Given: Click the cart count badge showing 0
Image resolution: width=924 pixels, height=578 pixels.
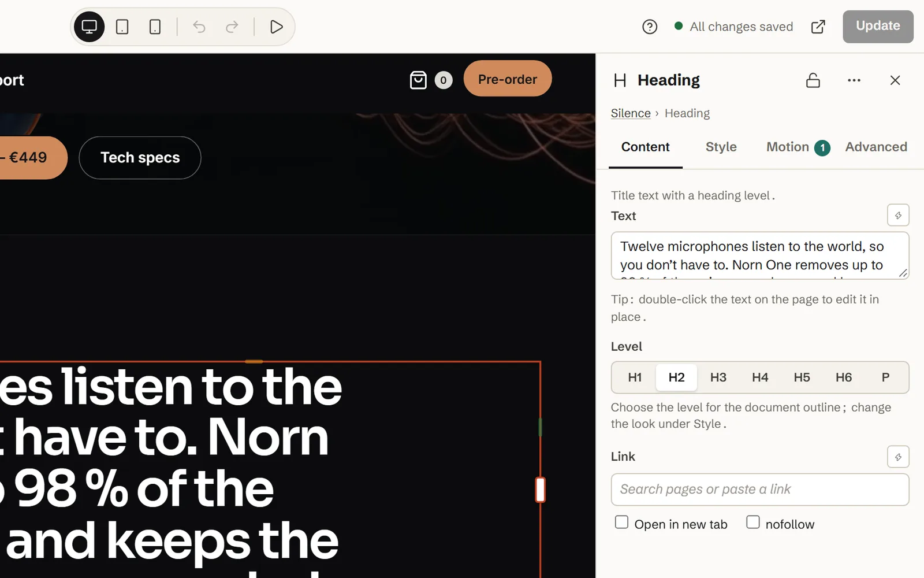Looking at the screenshot, I should [x=444, y=80].
